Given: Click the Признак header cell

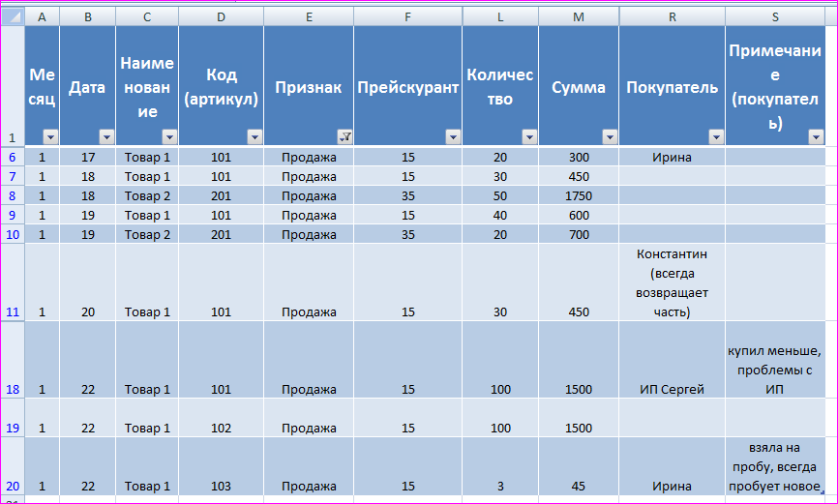Looking at the screenshot, I should (x=309, y=85).
